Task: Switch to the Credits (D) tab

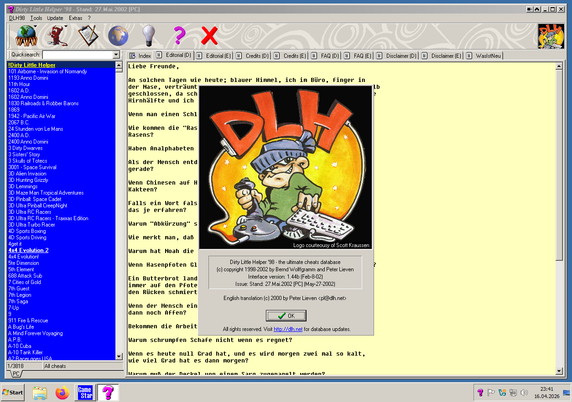Action: [252, 56]
